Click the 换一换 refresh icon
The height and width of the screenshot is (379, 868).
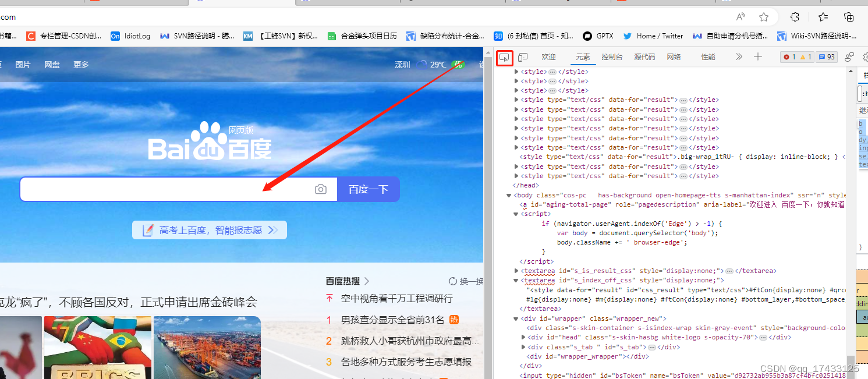(x=453, y=281)
